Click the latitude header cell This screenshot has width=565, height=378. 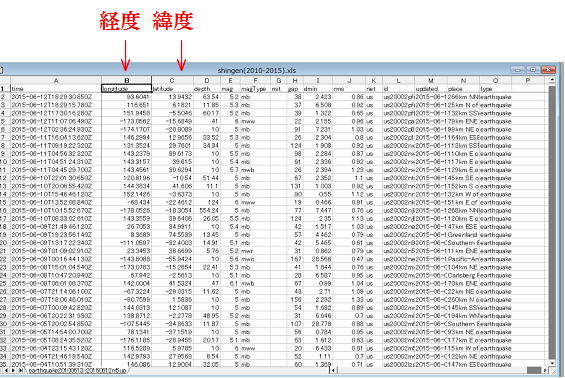pyautogui.click(x=172, y=89)
